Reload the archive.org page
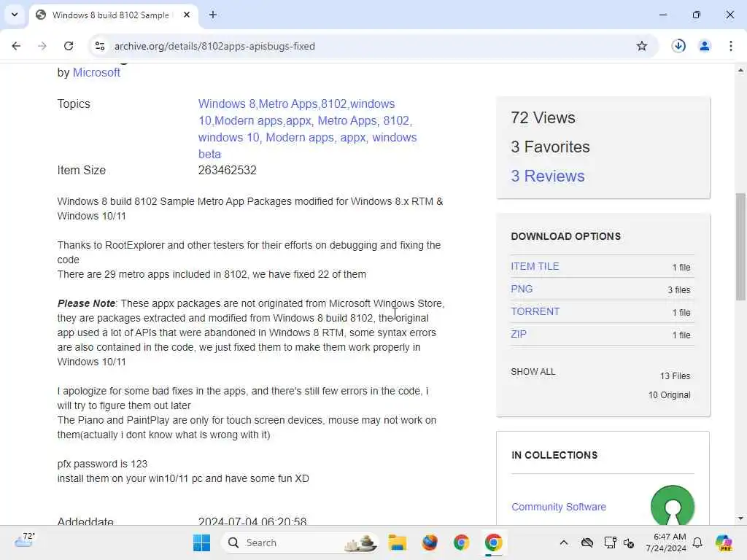747x560 pixels. (x=69, y=46)
